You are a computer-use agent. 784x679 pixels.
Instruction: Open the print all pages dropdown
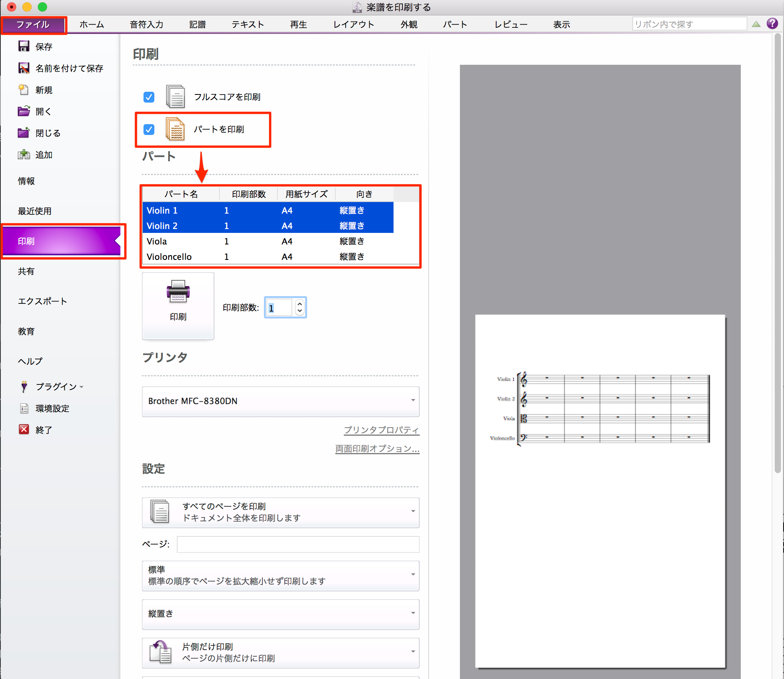[x=280, y=512]
